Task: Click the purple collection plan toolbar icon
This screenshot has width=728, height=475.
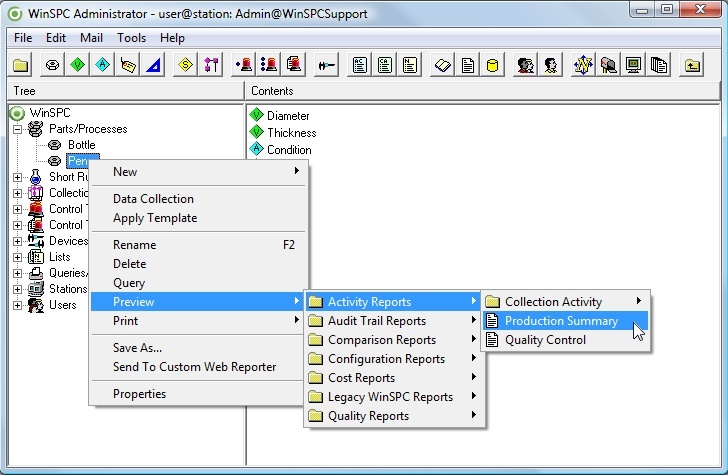Action: tap(211, 65)
